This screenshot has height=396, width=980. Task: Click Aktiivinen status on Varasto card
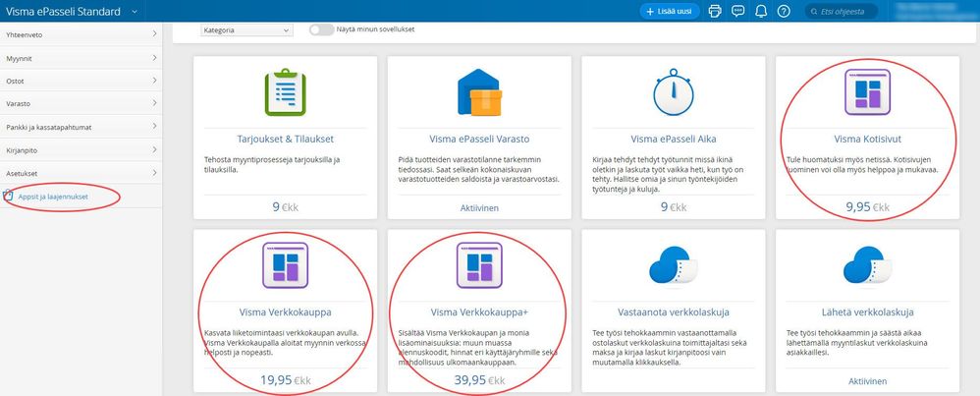click(x=479, y=207)
